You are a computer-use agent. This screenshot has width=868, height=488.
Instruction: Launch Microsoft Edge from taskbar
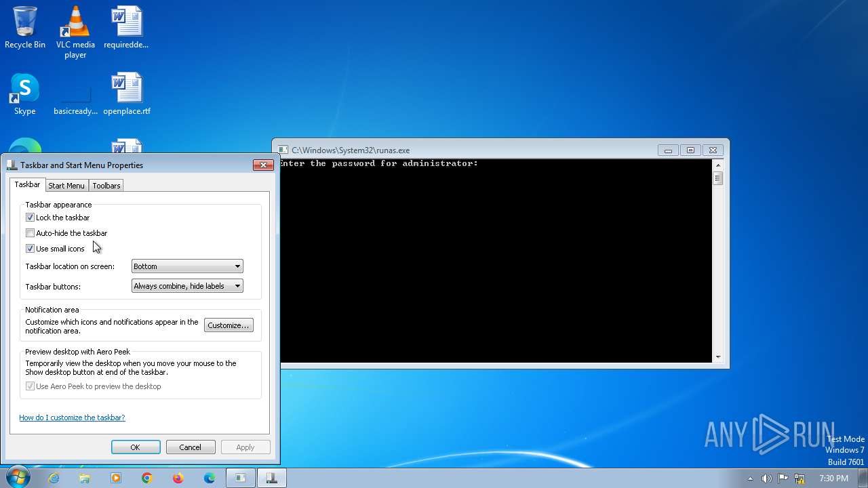click(x=210, y=478)
